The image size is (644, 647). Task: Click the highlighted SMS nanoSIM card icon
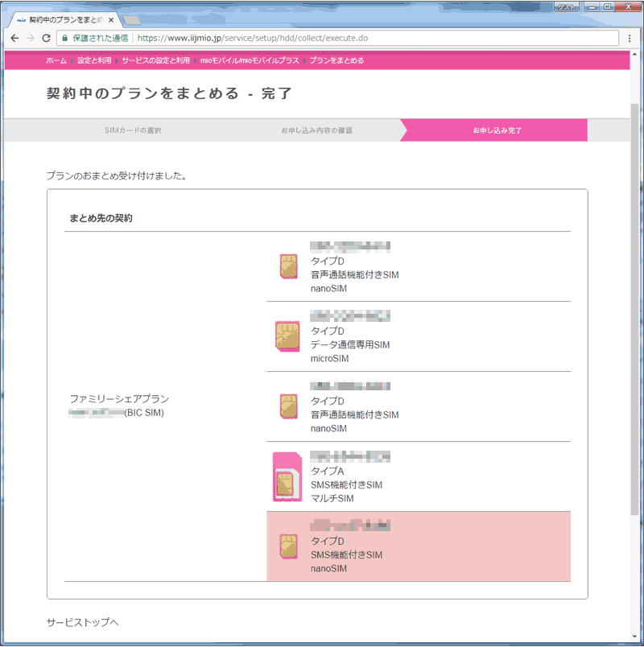click(x=287, y=546)
